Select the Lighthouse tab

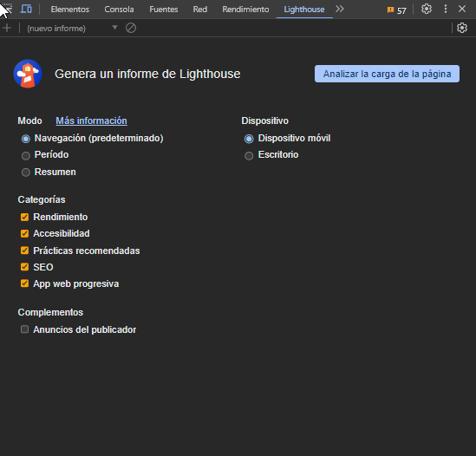pos(304,10)
